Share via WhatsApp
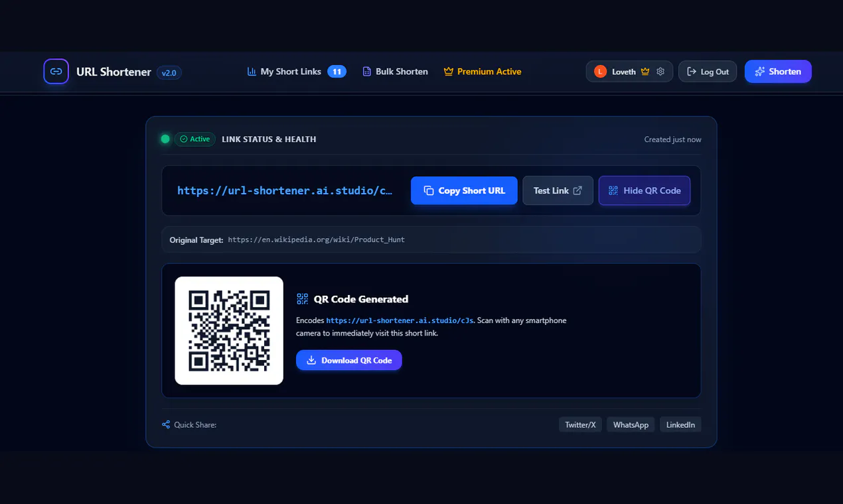 pos(631,424)
